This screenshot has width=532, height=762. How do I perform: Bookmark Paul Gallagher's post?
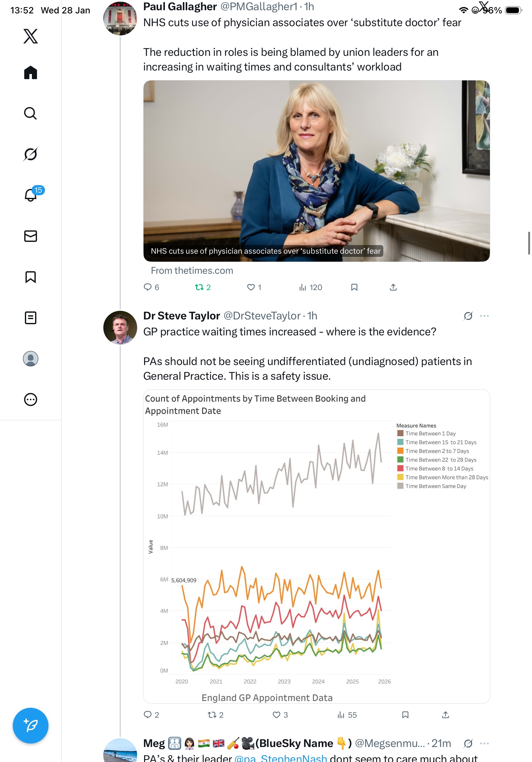[354, 287]
